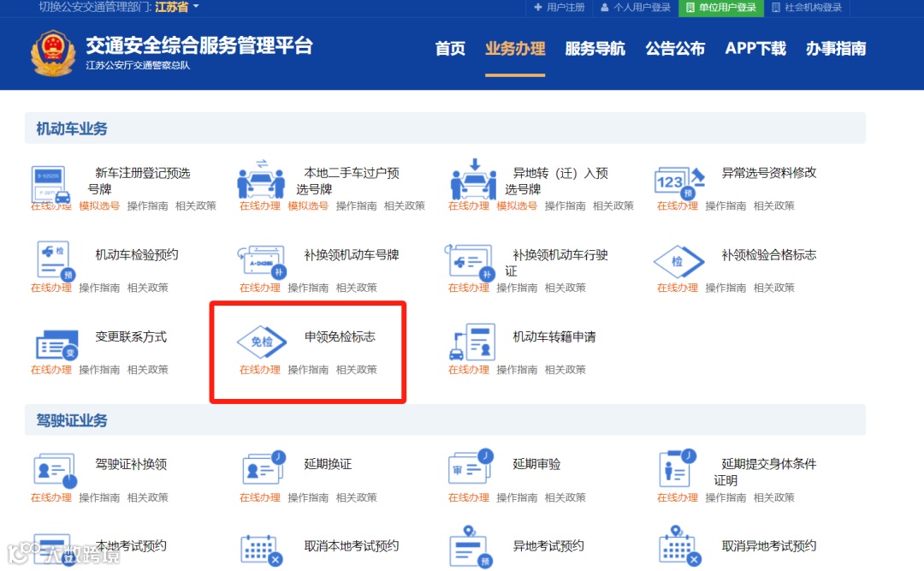Screen dimensions: 924x571
Task: Open the 公告公布 navigation tab
Action: pyautogui.click(x=675, y=49)
